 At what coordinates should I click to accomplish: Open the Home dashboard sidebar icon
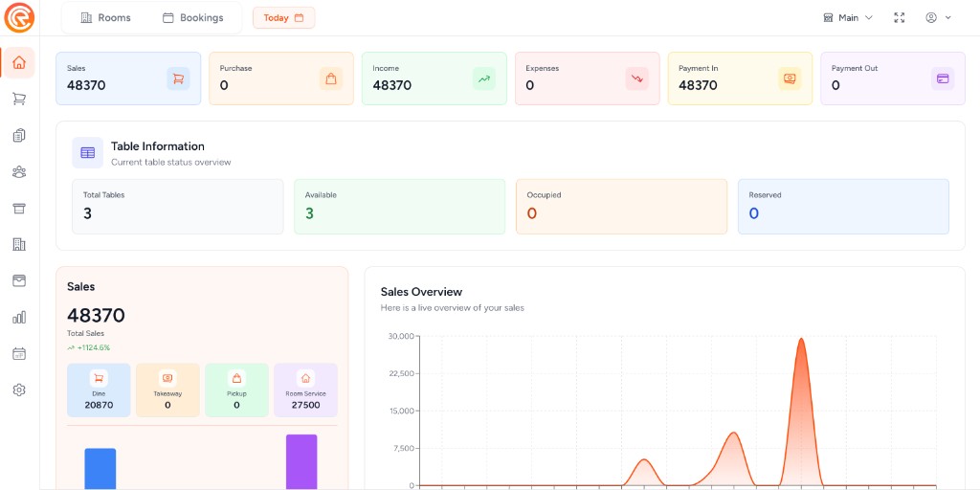[x=19, y=62]
